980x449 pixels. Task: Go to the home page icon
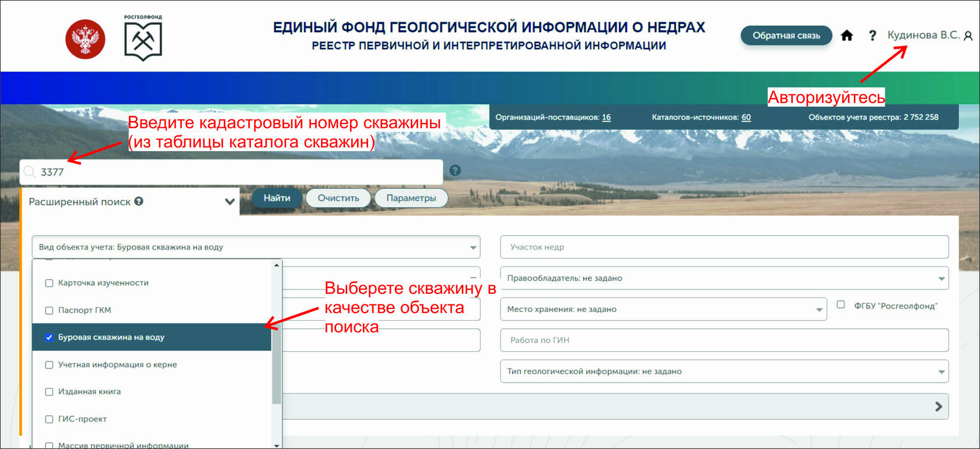tap(847, 36)
